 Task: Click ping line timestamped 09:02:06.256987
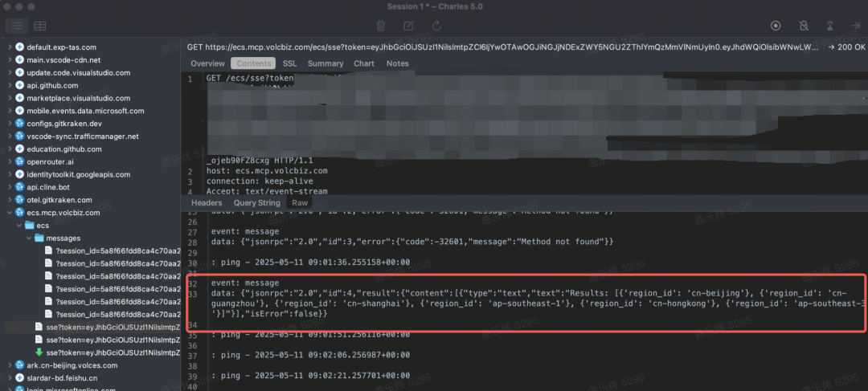pyautogui.click(x=310, y=355)
